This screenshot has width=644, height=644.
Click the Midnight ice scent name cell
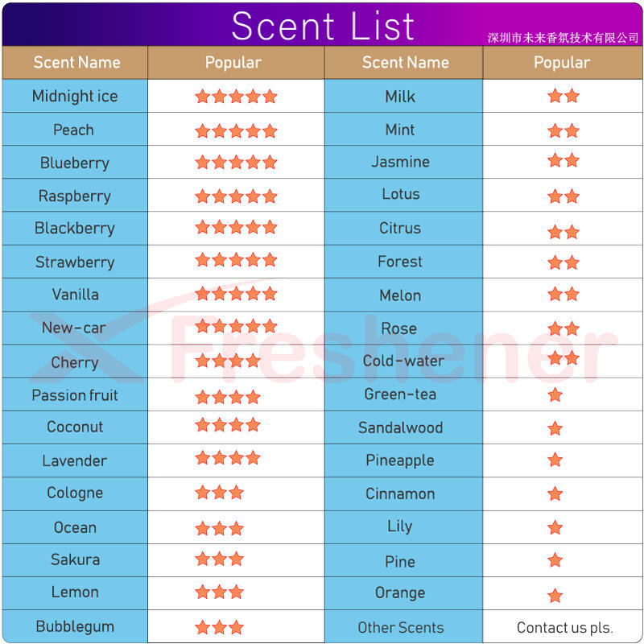click(75, 96)
